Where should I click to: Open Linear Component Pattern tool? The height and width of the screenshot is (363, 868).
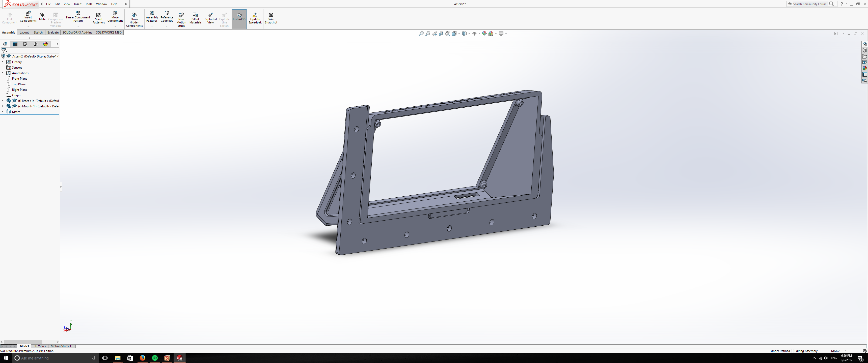78,17
